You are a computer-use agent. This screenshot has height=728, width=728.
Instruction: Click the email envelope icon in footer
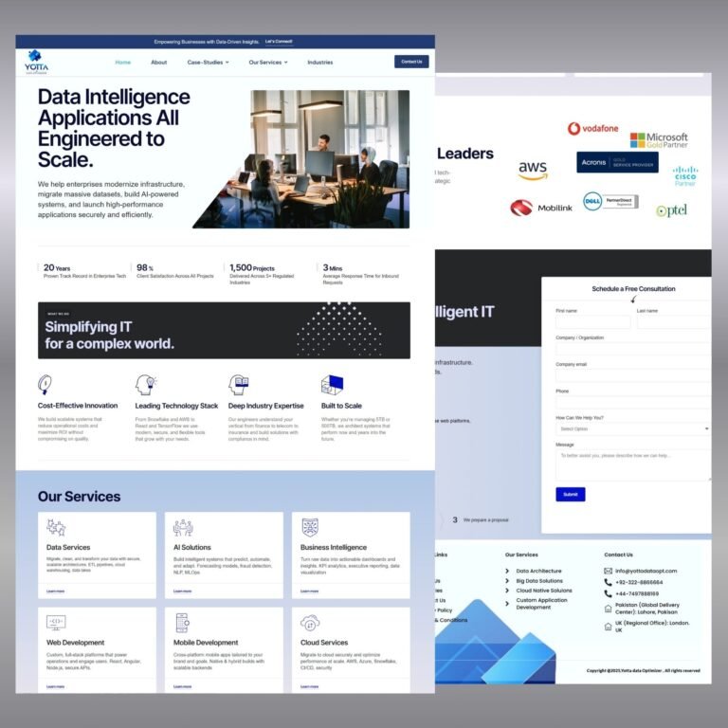(x=608, y=571)
